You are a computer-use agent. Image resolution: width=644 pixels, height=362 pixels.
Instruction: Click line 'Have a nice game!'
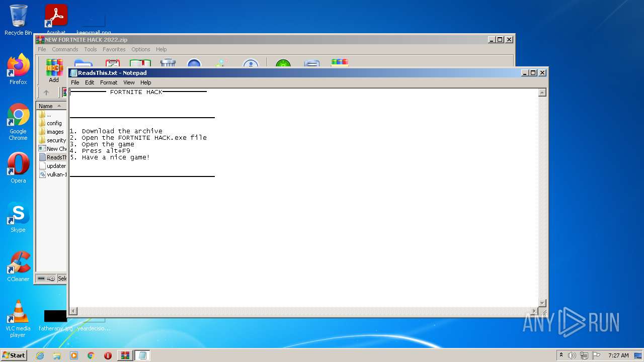[x=116, y=157]
